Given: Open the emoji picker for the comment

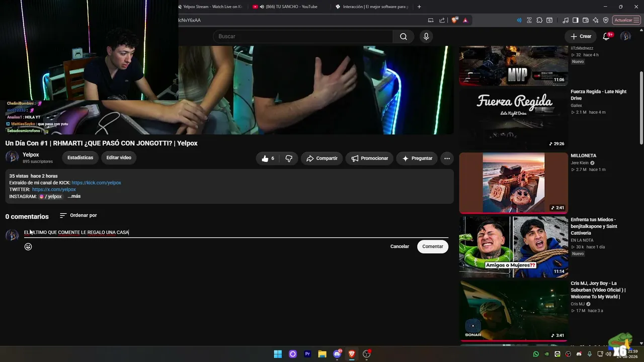Looking at the screenshot, I should 28,246.
